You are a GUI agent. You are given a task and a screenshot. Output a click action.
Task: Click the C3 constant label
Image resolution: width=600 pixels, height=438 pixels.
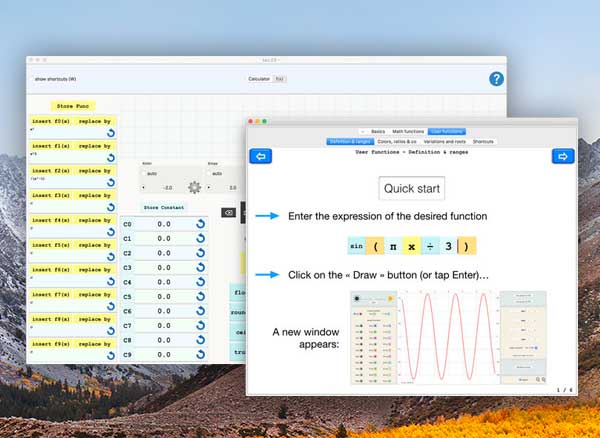(x=127, y=267)
